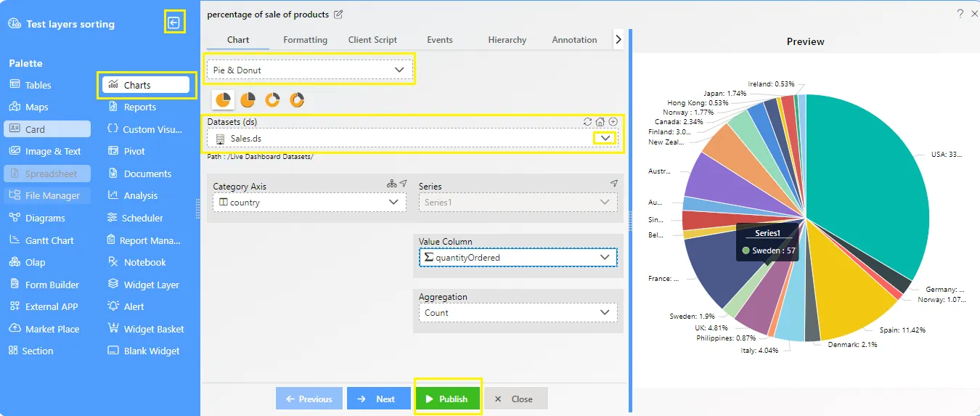Viewport: 980px width, 416px height.
Task: Select the first donut chart style icon
Action: coord(273,99)
